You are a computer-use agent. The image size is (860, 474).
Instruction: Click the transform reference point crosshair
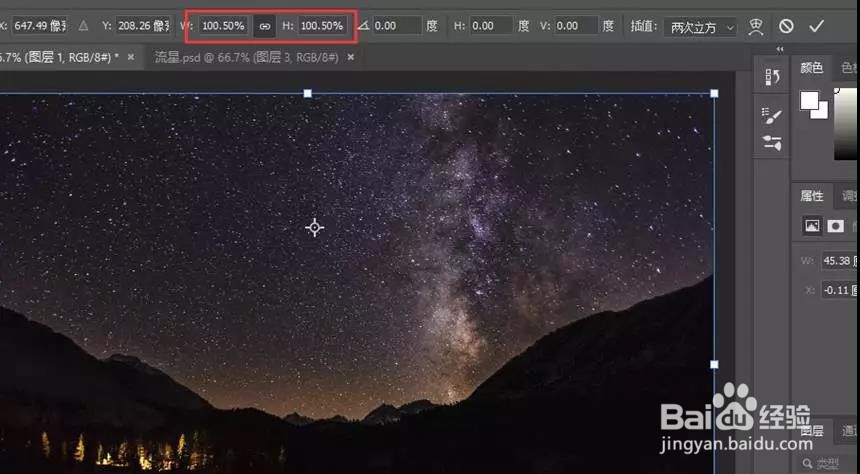pyautogui.click(x=315, y=227)
